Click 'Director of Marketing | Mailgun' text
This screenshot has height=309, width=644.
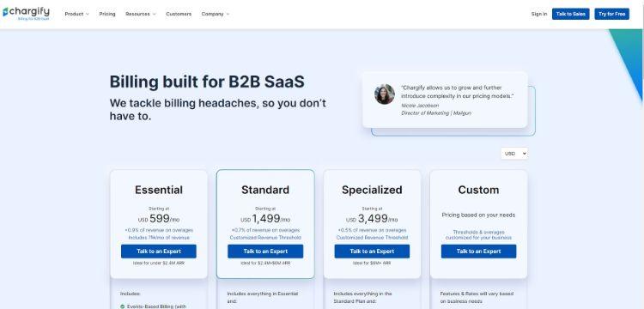click(435, 112)
